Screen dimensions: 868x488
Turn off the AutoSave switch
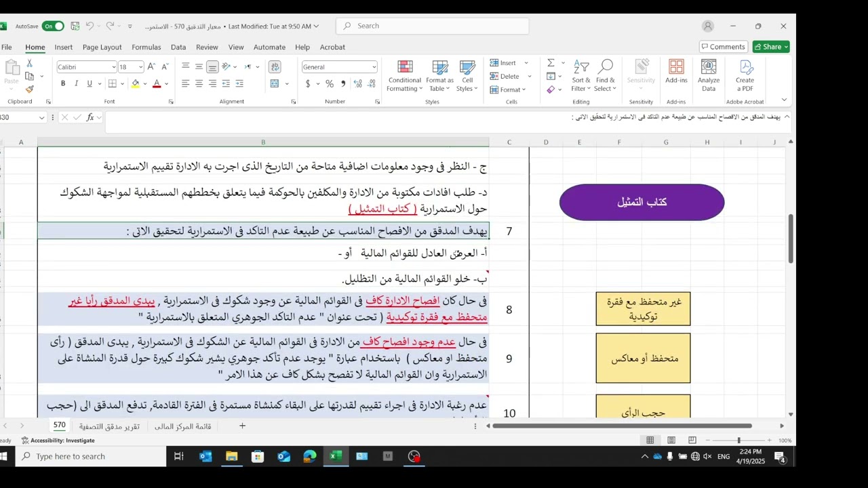(x=53, y=26)
